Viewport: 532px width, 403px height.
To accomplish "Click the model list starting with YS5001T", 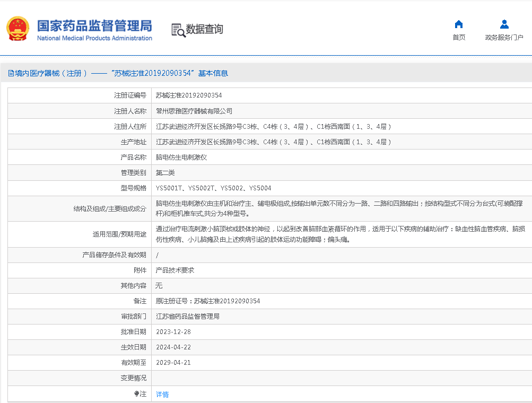I will tap(213, 188).
